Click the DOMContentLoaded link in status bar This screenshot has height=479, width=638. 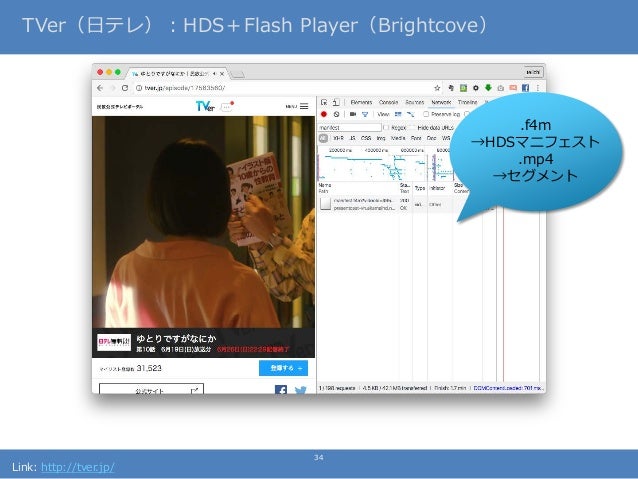(x=507, y=388)
